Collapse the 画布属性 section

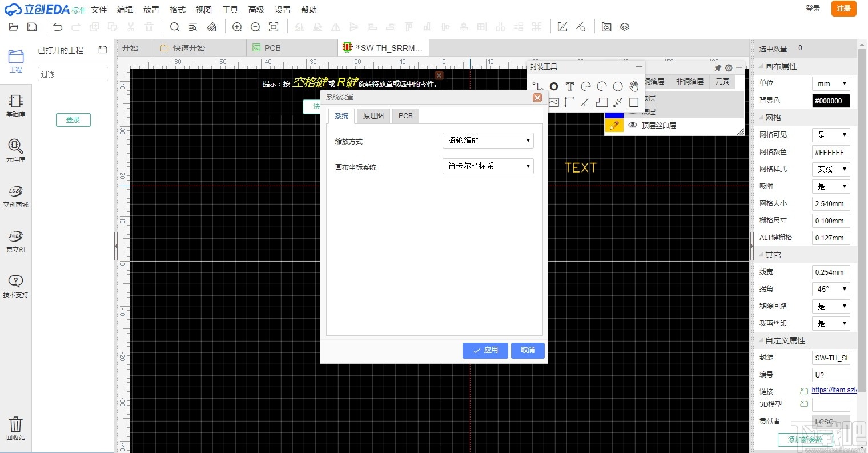point(761,67)
